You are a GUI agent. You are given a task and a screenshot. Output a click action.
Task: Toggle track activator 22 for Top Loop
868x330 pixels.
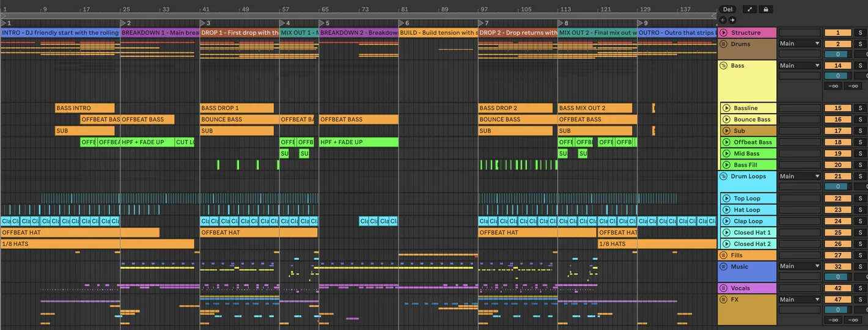[838, 198]
